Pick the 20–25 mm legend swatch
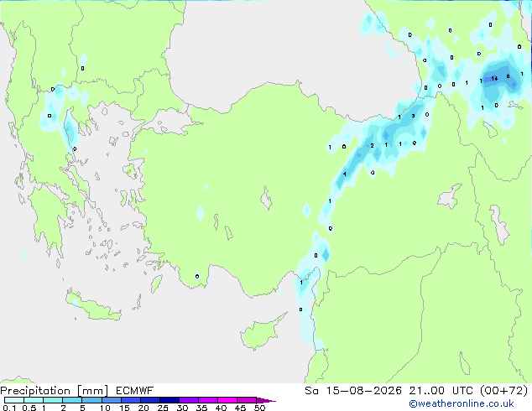 pos(150,400)
